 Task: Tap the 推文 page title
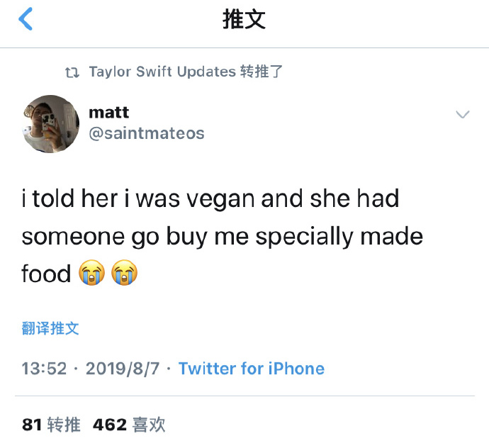[x=244, y=19]
